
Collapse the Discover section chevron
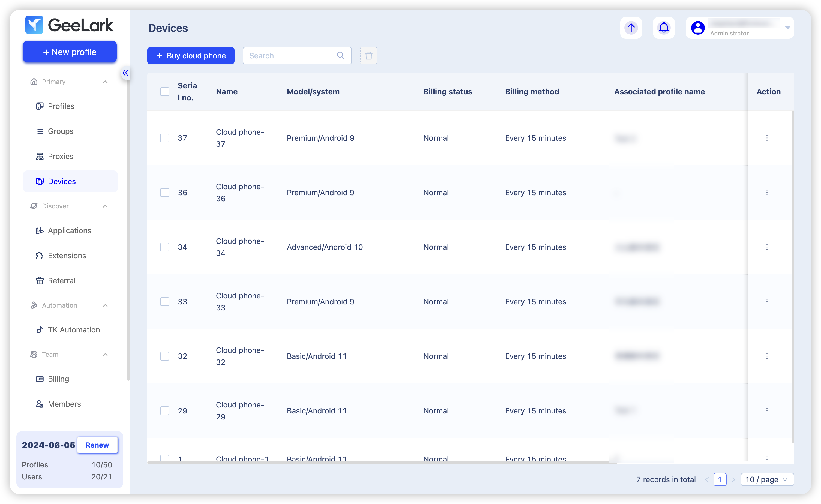click(x=105, y=206)
